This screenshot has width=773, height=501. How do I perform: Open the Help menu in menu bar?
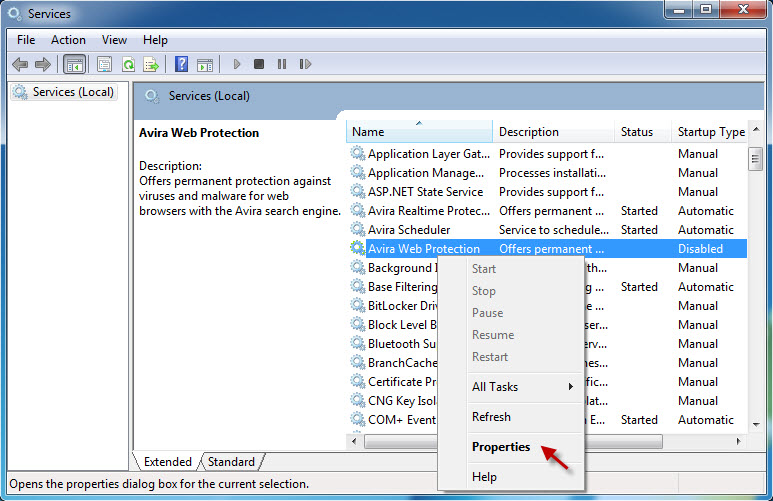(155, 40)
